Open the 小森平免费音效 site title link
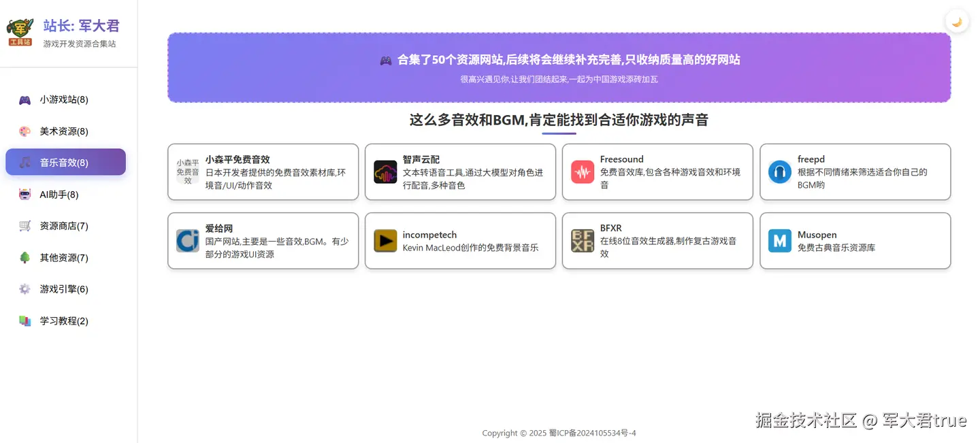The height and width of the screenshot is (443, 980). point(238,159)
